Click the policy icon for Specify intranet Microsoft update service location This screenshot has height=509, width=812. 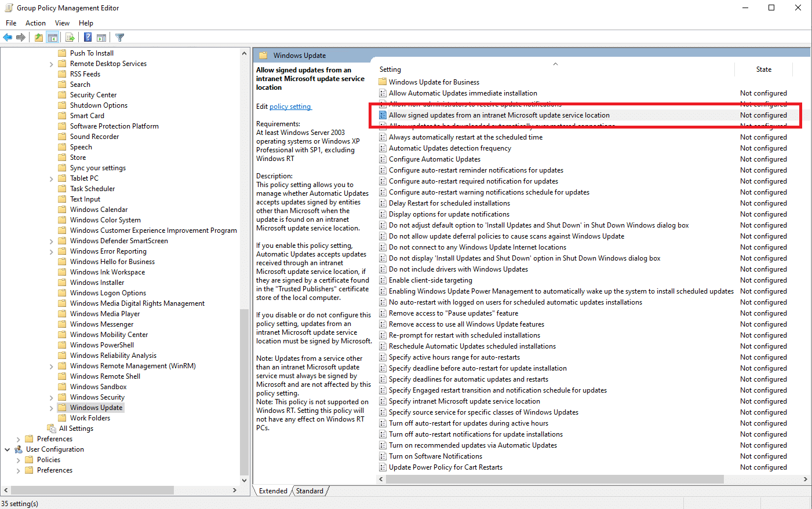pos(383,401)
